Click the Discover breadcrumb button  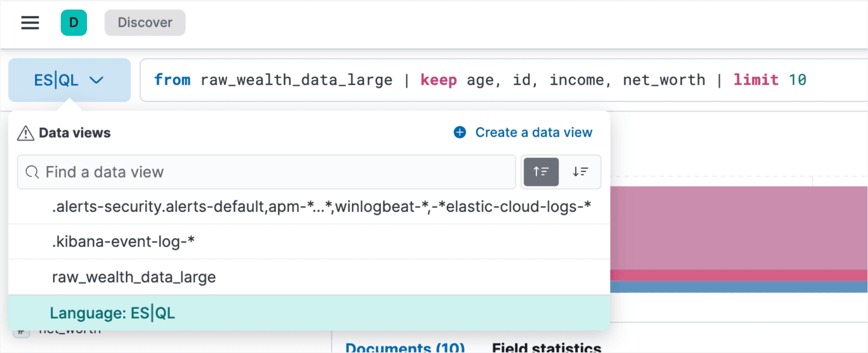[x=145, y=23]
